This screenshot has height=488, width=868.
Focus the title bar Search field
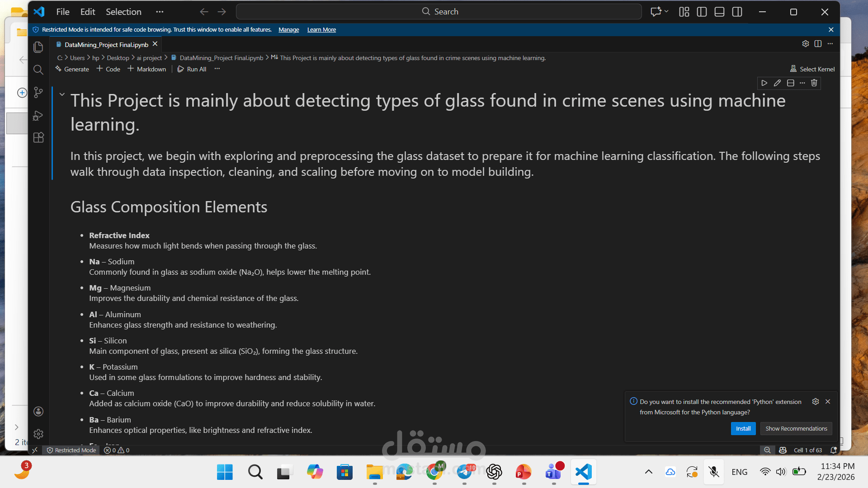point(439,12)
